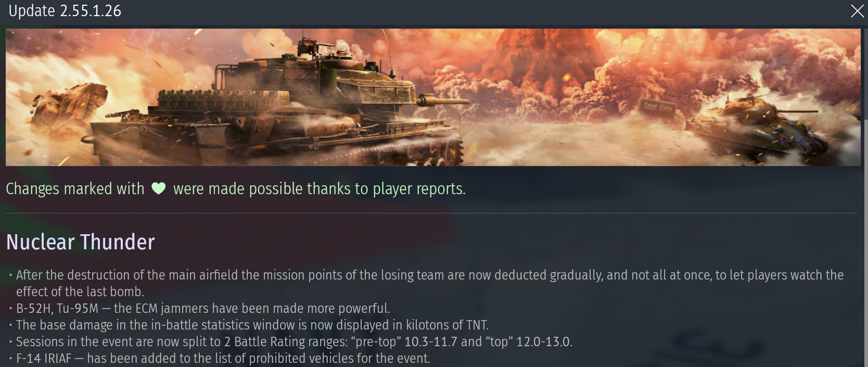868x367 pixels.
Task: Click the Test Site sign in the banner
Action: click(x=658, y=107)
